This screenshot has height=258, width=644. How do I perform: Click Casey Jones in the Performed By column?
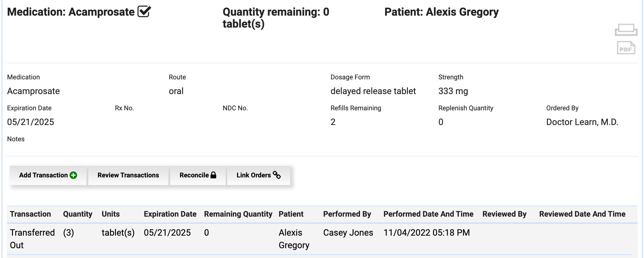(x=348, y=233)
